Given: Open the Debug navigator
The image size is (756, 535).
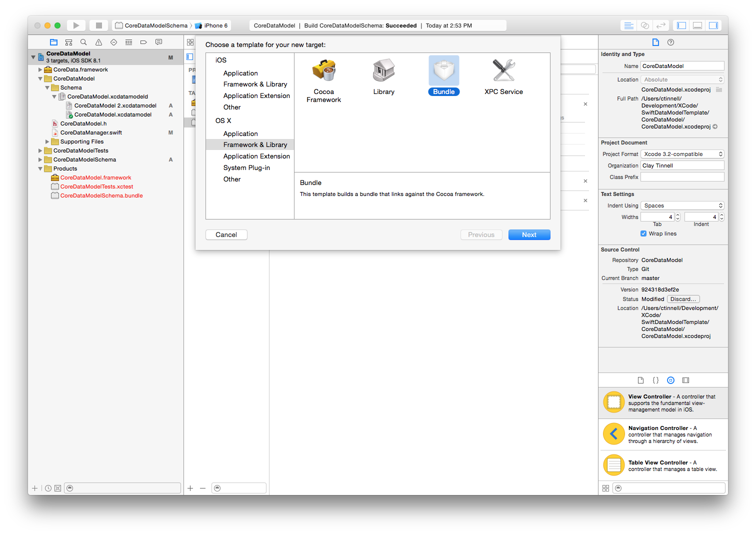Looking at the screenshot, I should tap(128, 42).
